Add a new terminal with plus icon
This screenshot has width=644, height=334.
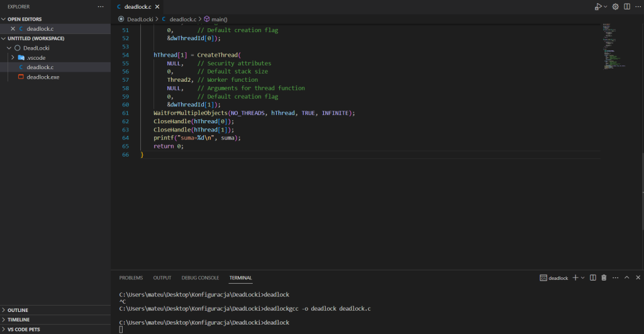(575, 277)
